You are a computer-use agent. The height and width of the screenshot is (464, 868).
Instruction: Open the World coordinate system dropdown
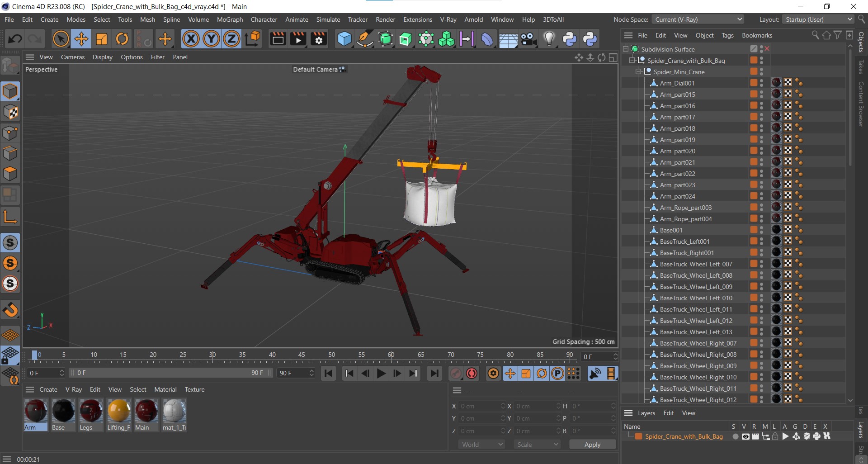[481, 445]
